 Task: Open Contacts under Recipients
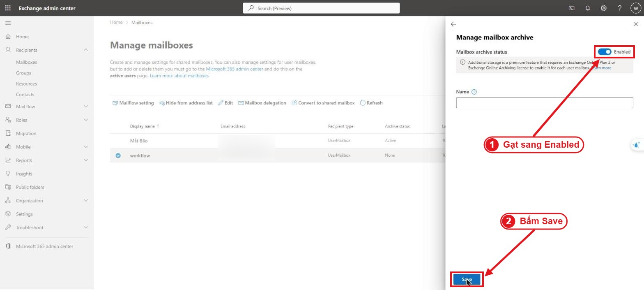(x=25, y=94)
